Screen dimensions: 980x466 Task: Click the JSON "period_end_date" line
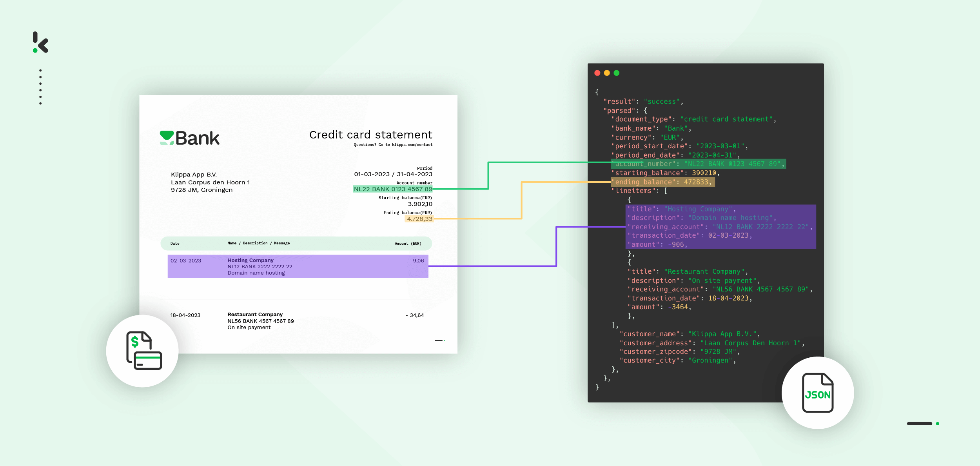point(676,155)
